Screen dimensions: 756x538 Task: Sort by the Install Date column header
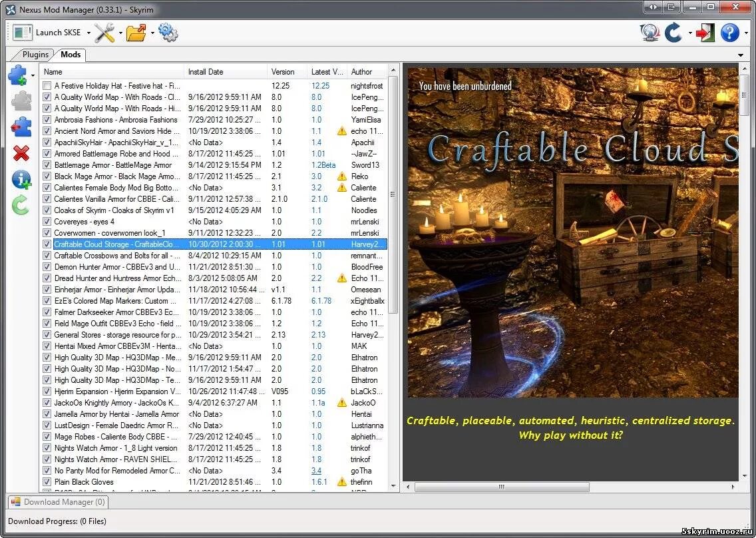pyautogui.click(x=226, y=71)
